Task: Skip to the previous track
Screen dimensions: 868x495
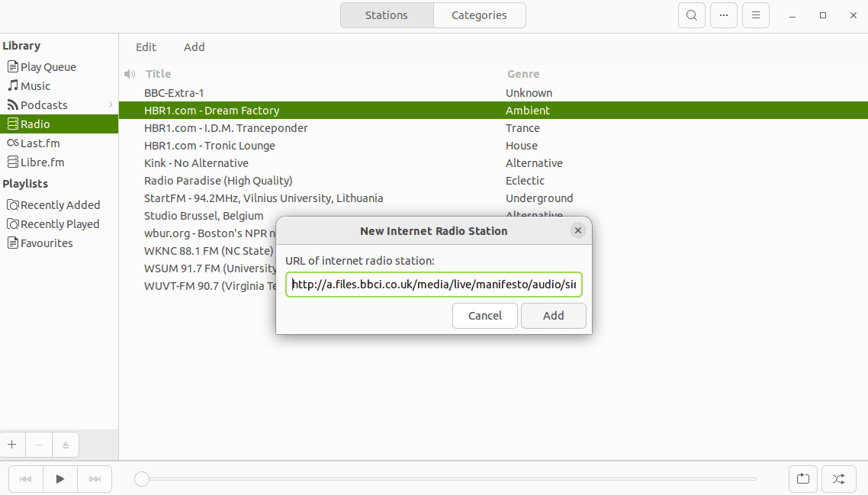Action: pyautogui.click(x=25, y=478)
